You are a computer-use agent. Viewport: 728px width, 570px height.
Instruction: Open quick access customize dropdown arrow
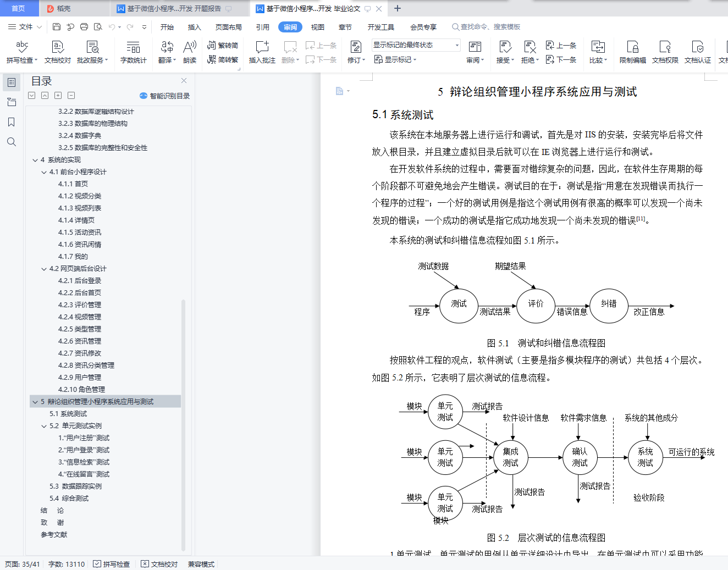(144, 27)
